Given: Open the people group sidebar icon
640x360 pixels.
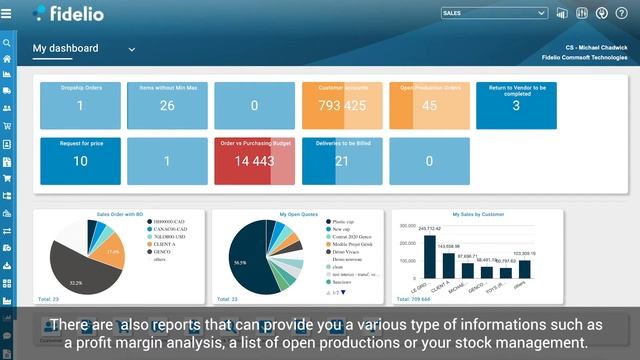Looking at the screenshot, I should pyautogui.click(x=7, y=108).
